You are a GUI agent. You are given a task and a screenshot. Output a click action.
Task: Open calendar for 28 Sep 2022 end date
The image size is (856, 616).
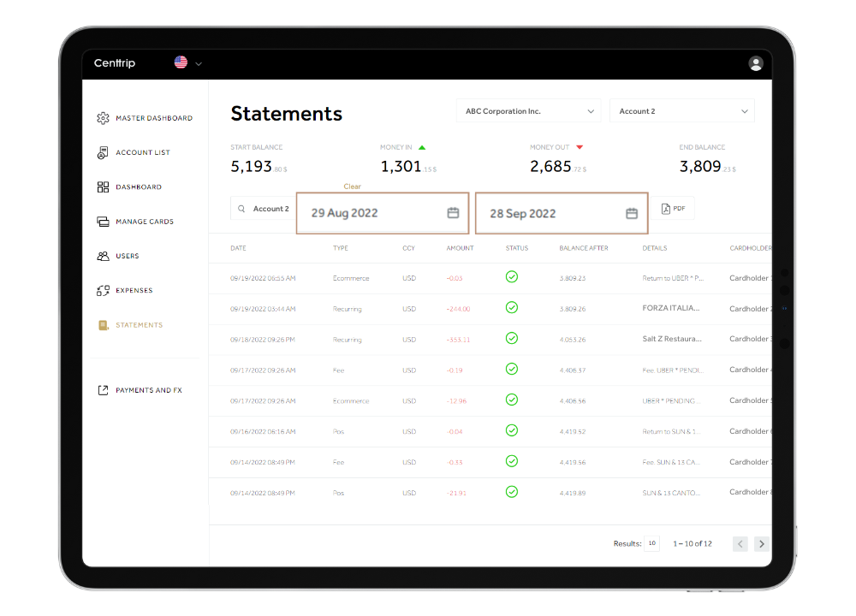[632, 213]
